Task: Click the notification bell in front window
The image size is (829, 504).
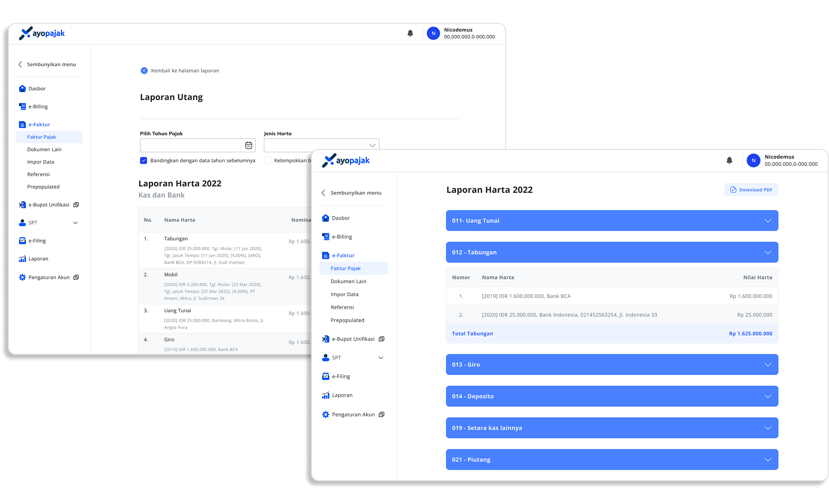Action: (729, 161)
